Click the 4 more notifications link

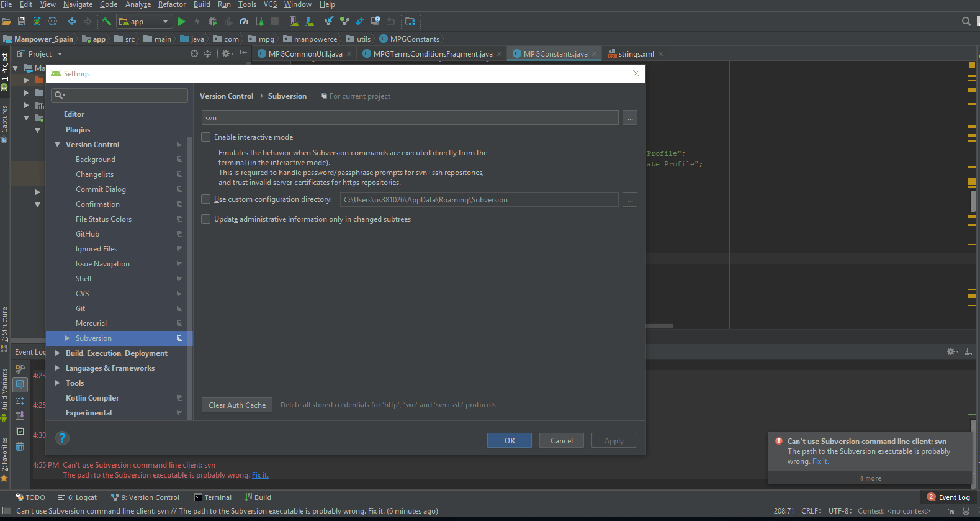coord(870,478)
